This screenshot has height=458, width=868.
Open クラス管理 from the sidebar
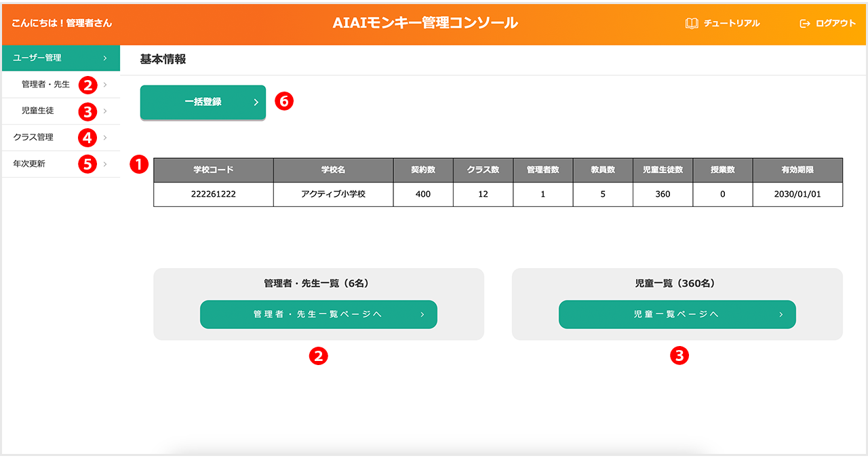(33, 137)
